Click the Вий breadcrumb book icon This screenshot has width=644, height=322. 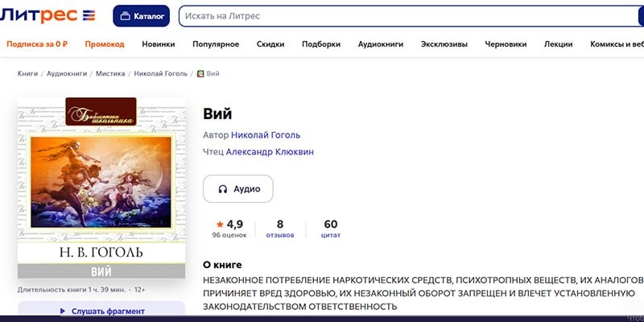pos(200,74)
